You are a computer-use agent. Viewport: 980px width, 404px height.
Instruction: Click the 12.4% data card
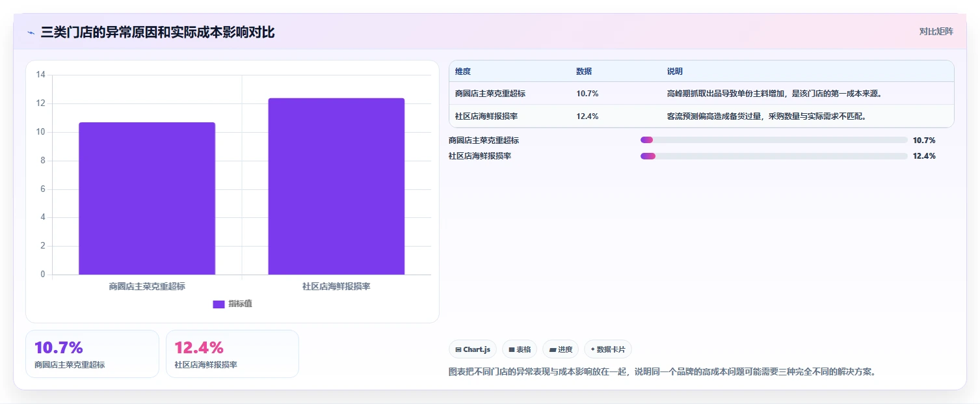(x=233, y=354)
